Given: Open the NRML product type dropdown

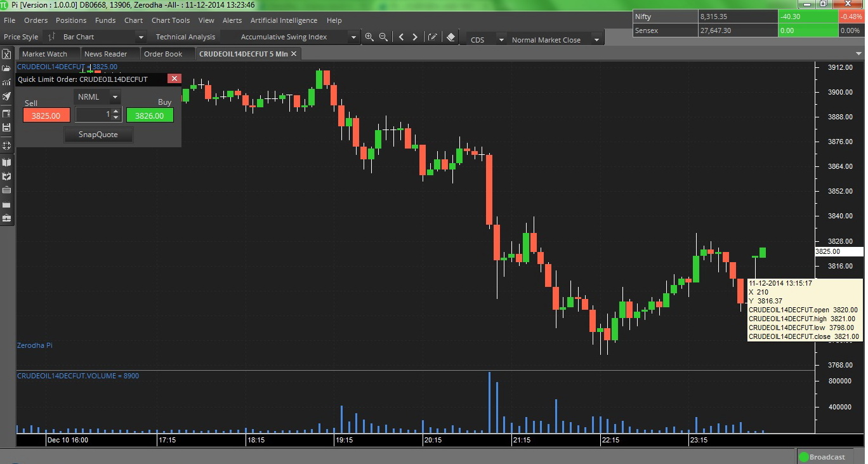Looking at the screenshot, I should coord(115,97).
